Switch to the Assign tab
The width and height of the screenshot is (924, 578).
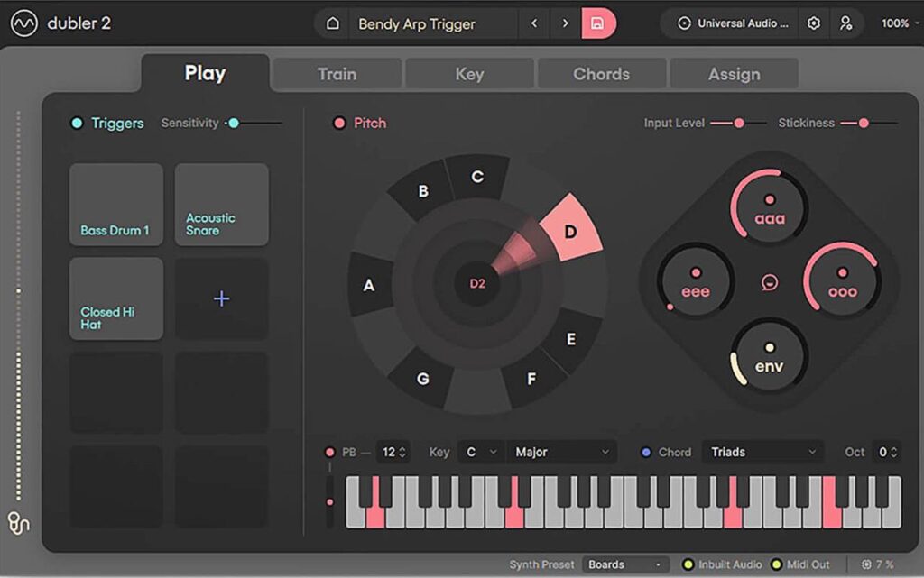pos(735,74)
